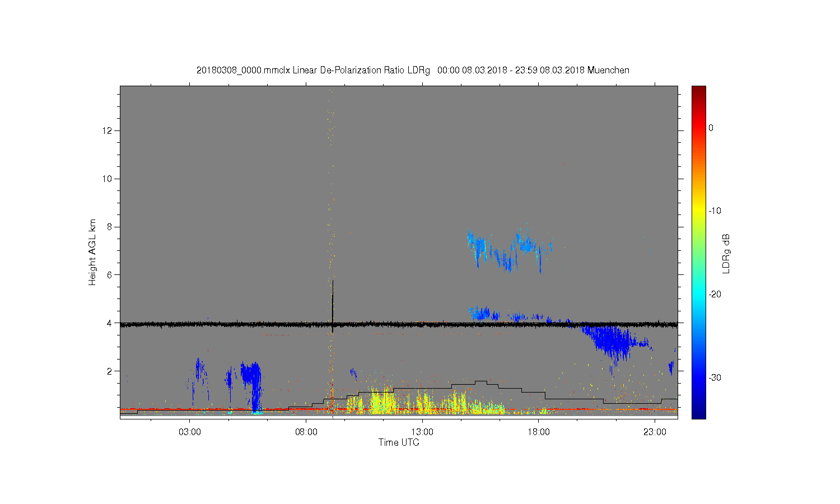Screen dimensions: 840x504
Task: Click the height tick label 2
Action: pos(110,371)
